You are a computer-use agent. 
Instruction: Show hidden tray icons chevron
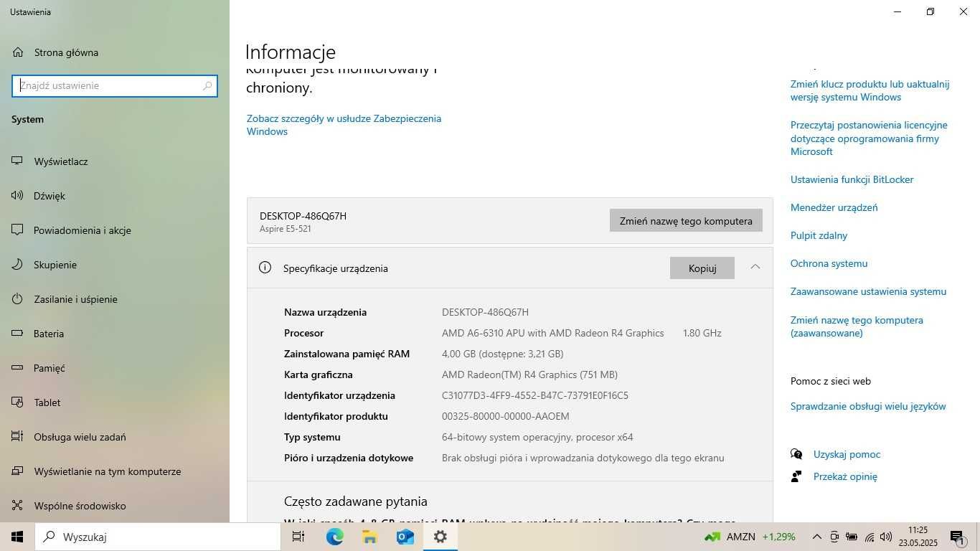[817, 537]
